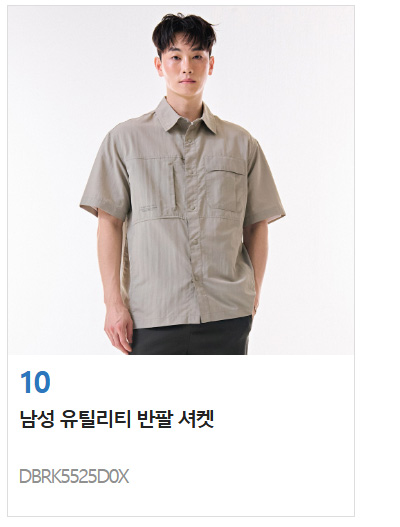Click the blank area below the product code
Viewport: 400px width, 527px height.
pos(181,501)
